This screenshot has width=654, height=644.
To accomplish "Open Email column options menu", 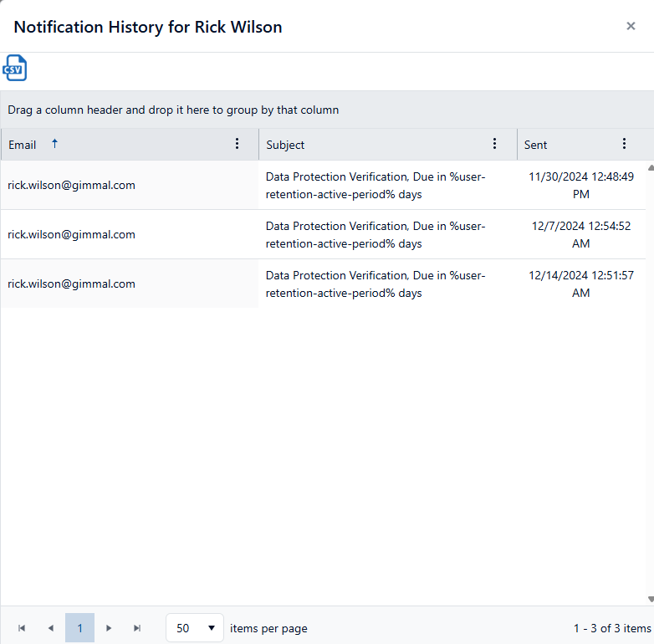I will (237, 144).
